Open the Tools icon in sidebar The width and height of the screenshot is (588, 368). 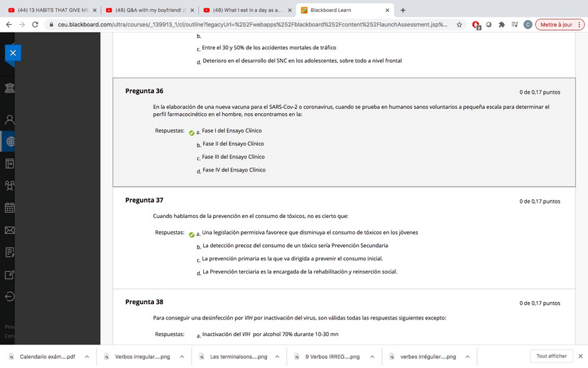click(x=10, y=275)
